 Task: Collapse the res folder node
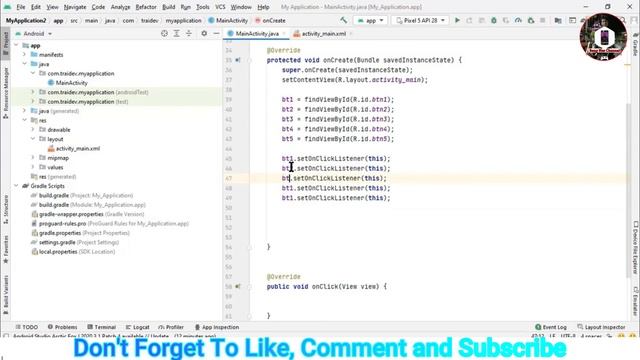(x=24, y=120)
